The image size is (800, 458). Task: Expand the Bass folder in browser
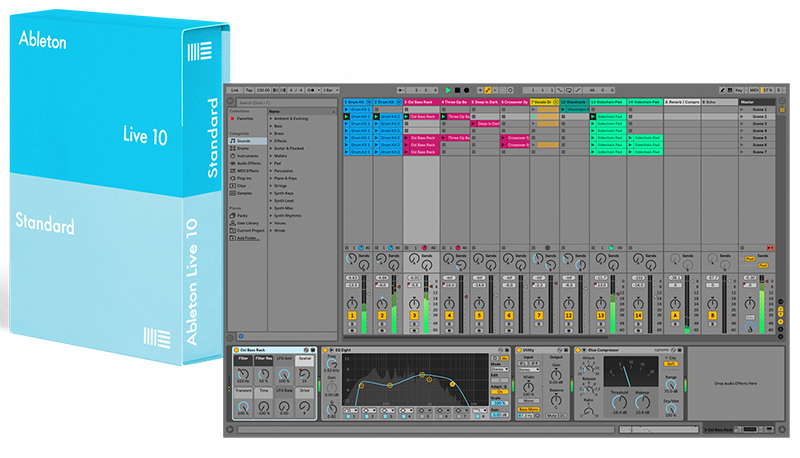(x=271, y=126)
